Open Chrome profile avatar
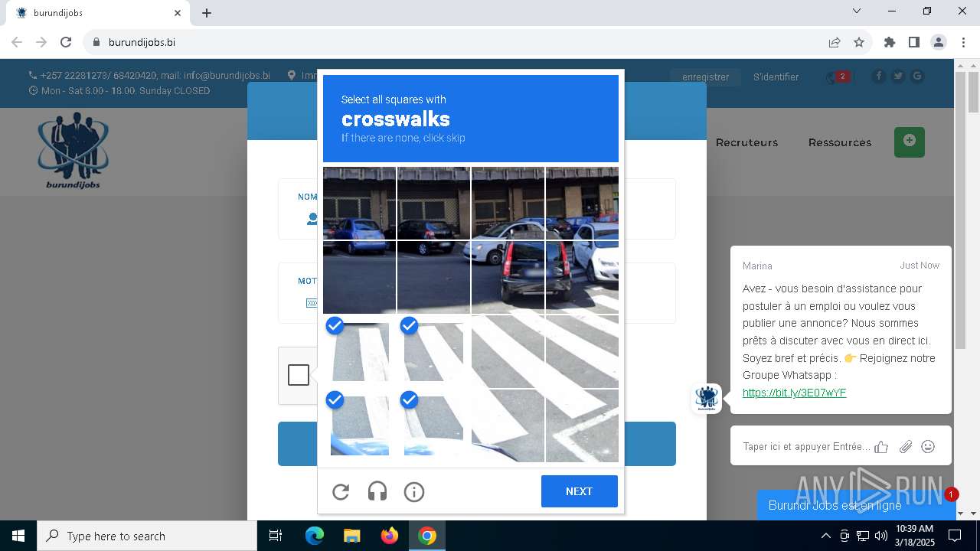The image size is (980, 551). coord(939,42)
